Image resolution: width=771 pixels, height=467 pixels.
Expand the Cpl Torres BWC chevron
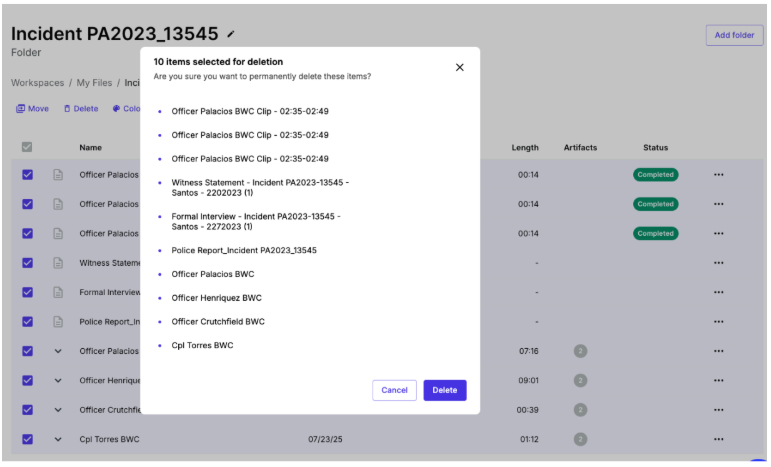point(58,439)
